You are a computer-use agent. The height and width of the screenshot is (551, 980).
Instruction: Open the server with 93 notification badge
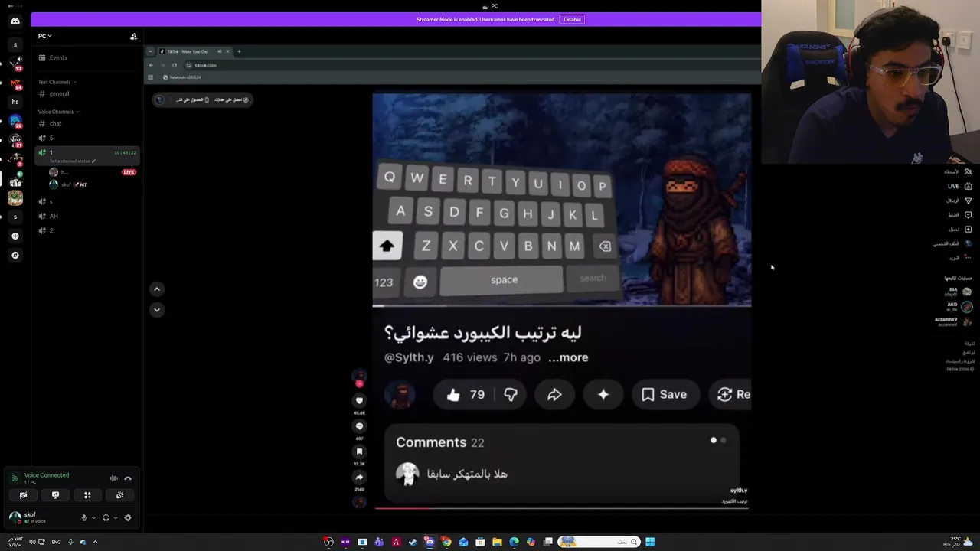pyautogui.click(x=15, y=64)
